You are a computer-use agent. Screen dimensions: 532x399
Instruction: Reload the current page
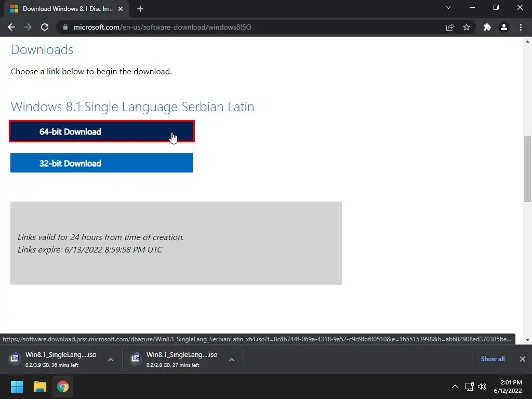45,27
